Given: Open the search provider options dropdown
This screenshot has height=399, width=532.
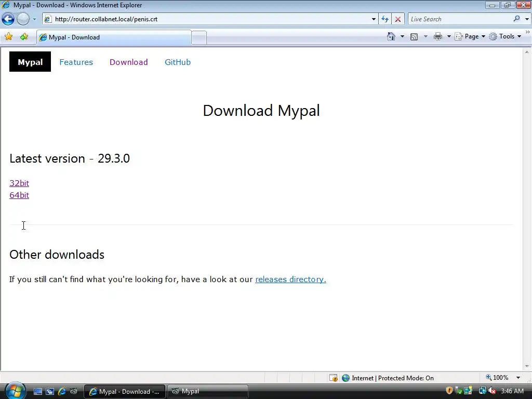Looking at the screenshot, I should (x=527, y=19).
